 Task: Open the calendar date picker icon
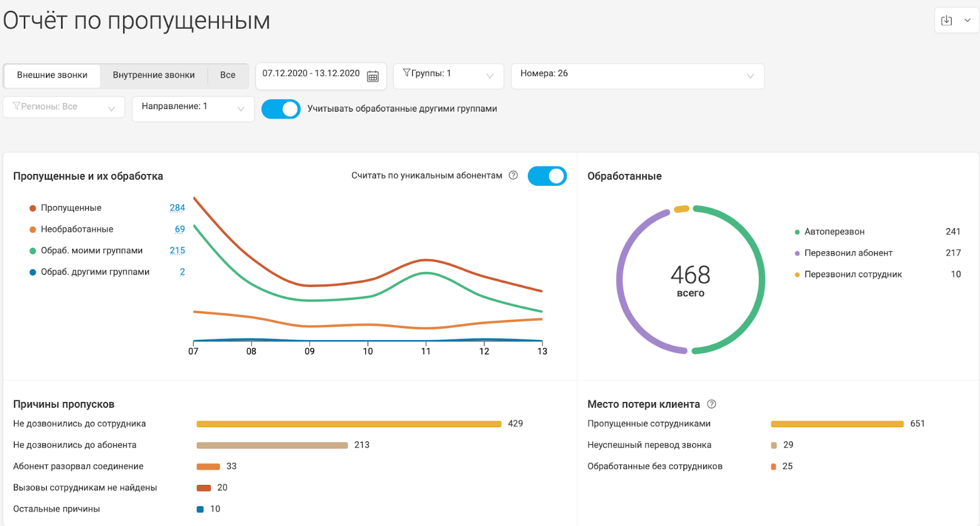(x=372, y=76)
